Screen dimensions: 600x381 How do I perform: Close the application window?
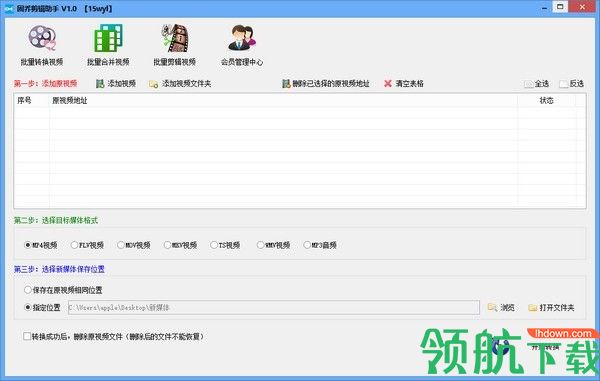pos(582,7)
